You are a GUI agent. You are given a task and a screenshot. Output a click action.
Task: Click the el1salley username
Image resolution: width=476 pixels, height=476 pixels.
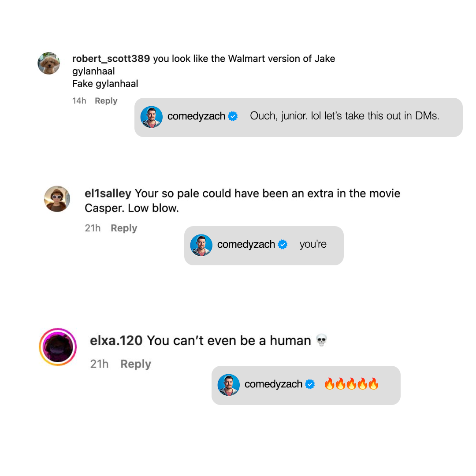pyautogui.click(x=108, y=193)
